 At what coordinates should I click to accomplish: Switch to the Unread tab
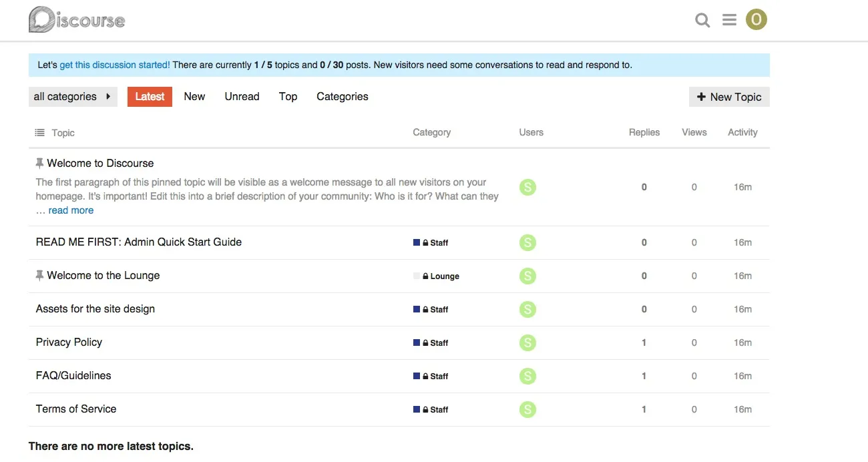click(x=242, y=97)
